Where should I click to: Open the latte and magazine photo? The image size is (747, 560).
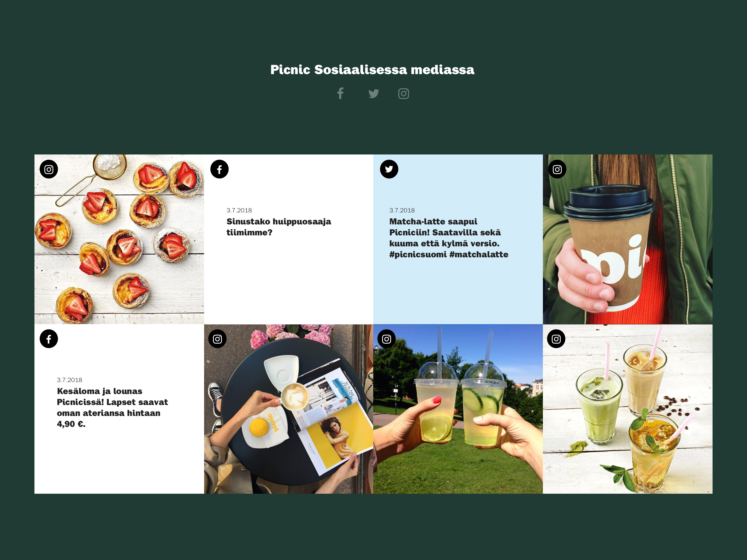[x=289, y=409]
